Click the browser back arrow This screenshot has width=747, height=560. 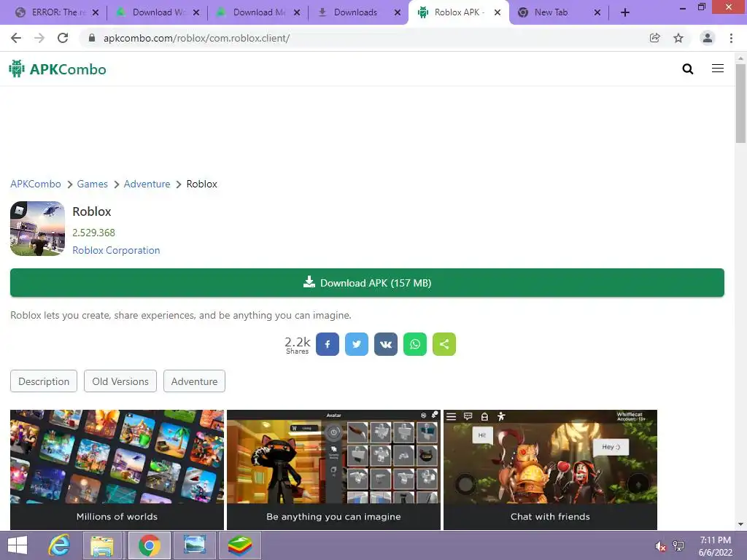click(16, 38)
